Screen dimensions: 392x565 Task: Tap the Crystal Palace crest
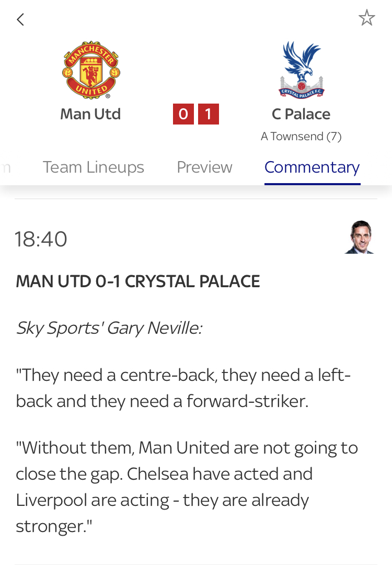301,71
